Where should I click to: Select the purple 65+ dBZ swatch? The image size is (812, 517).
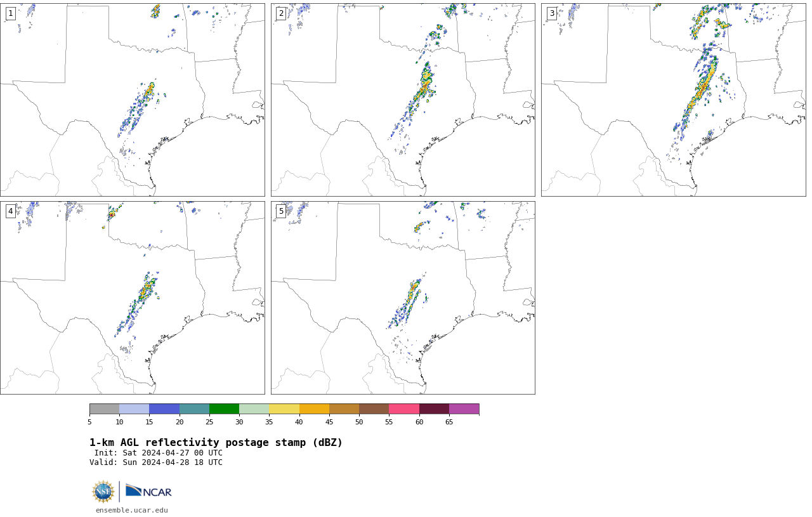(x=464, y=409)
